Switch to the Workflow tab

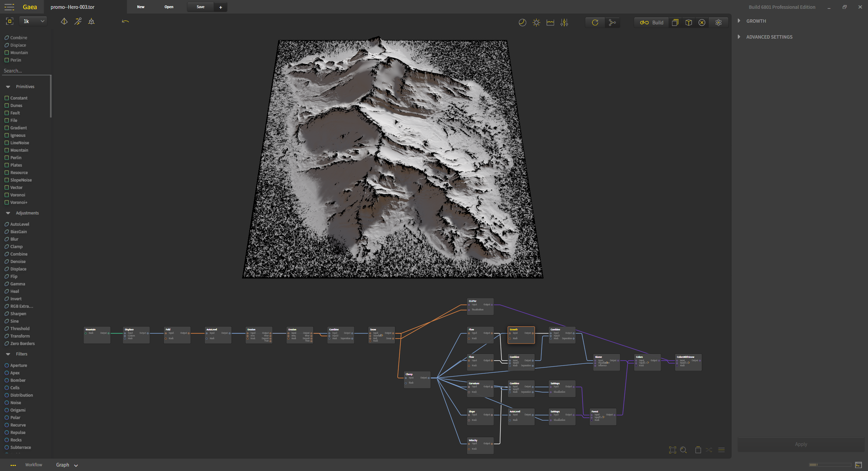(34, 465)
